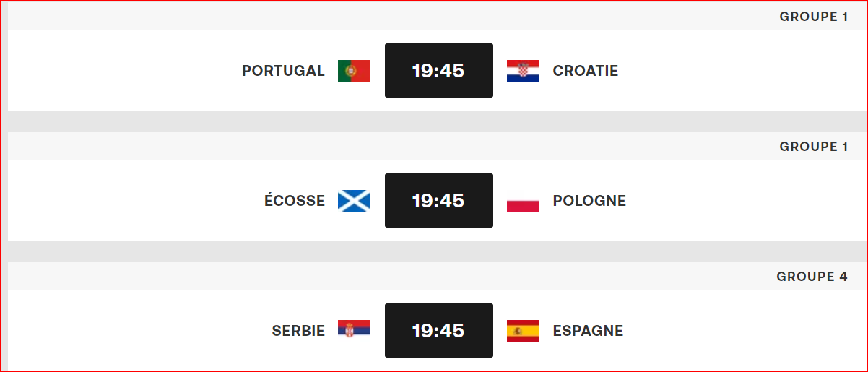This screenshot has width=868, height=372.
Task: Click the Spain flag icon
Action: coord(523,331)
